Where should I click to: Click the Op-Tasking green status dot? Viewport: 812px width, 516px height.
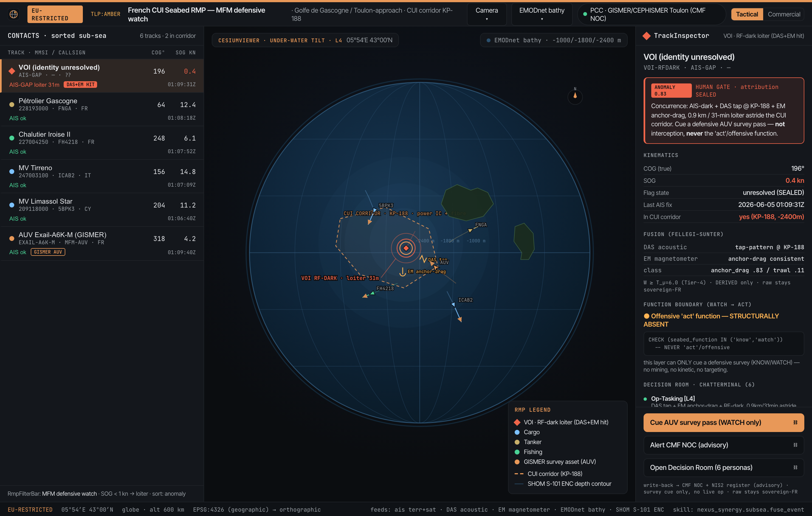click(x=645, y=399)
